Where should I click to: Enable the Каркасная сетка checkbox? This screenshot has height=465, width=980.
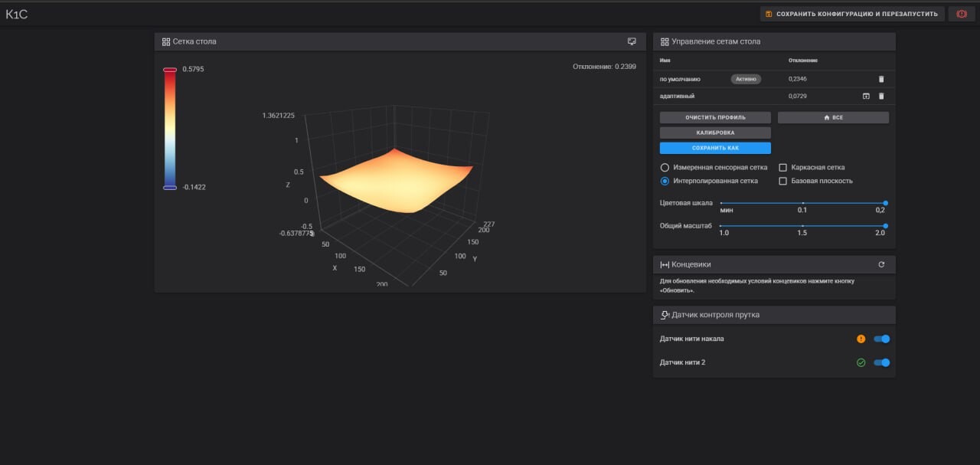[782, 167]
